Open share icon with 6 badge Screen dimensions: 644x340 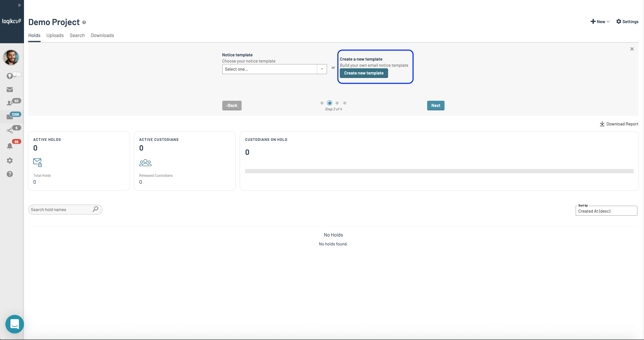tap(10, 130)
